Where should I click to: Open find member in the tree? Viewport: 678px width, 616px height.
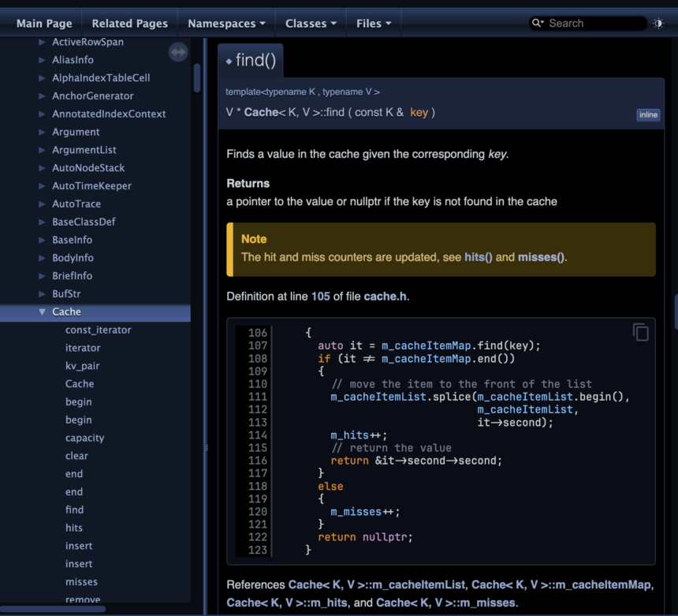point(74,510)
